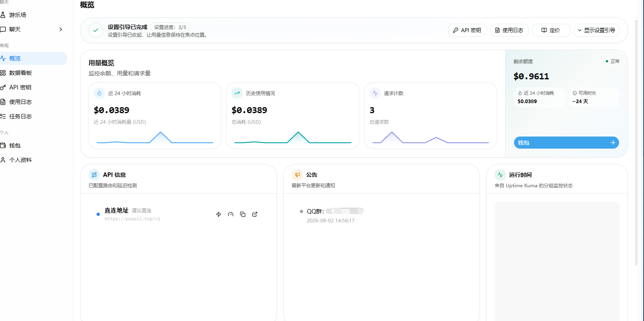Click the pulse icon in 请求计数 card

[375, 93]
